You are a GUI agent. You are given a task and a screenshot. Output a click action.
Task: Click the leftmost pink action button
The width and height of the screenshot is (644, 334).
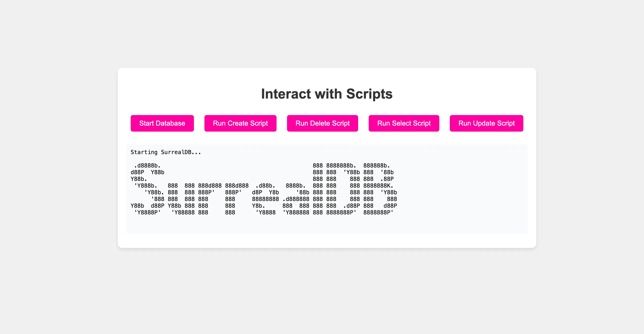tap(162, 123)
